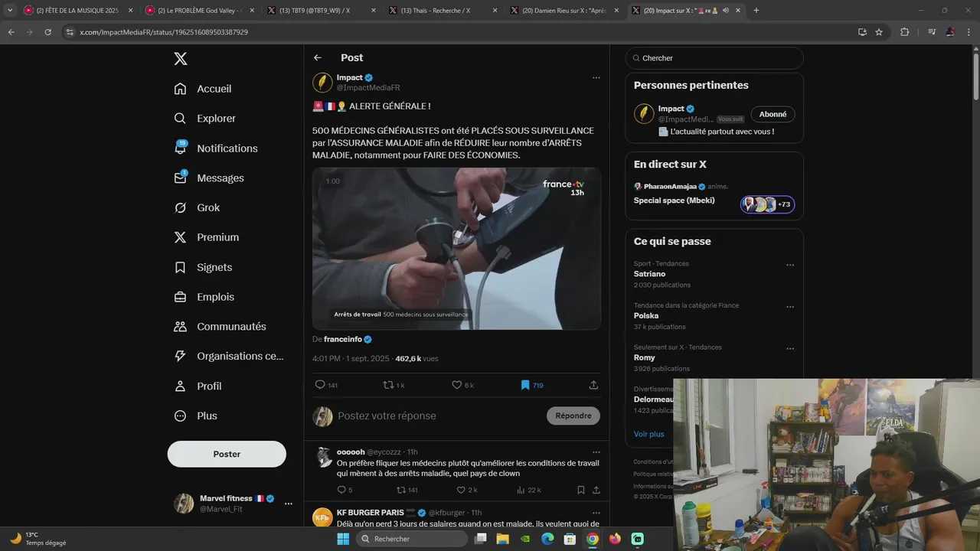Image resolution: width=980 pixels, height=551 pixels.
Task: Switch to Le PROBLÈME God Valley tab
Action: 200,11
